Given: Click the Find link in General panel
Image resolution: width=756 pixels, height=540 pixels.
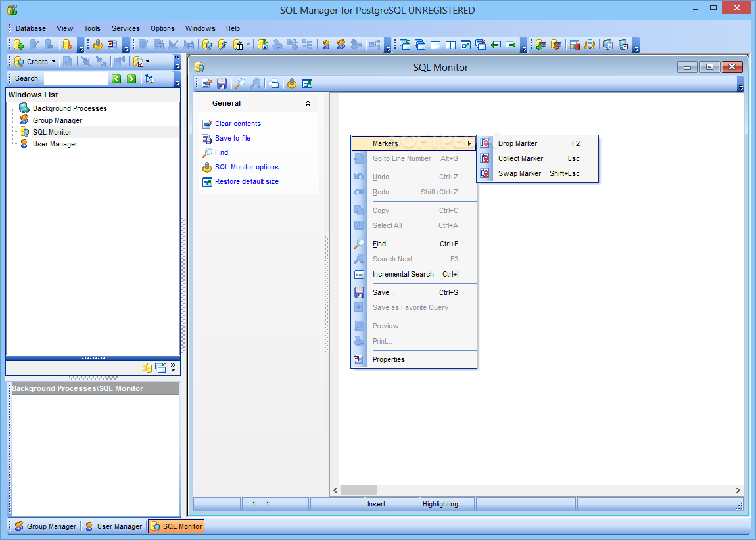Looking at the screenshot, I should click(x=222, y=152).
